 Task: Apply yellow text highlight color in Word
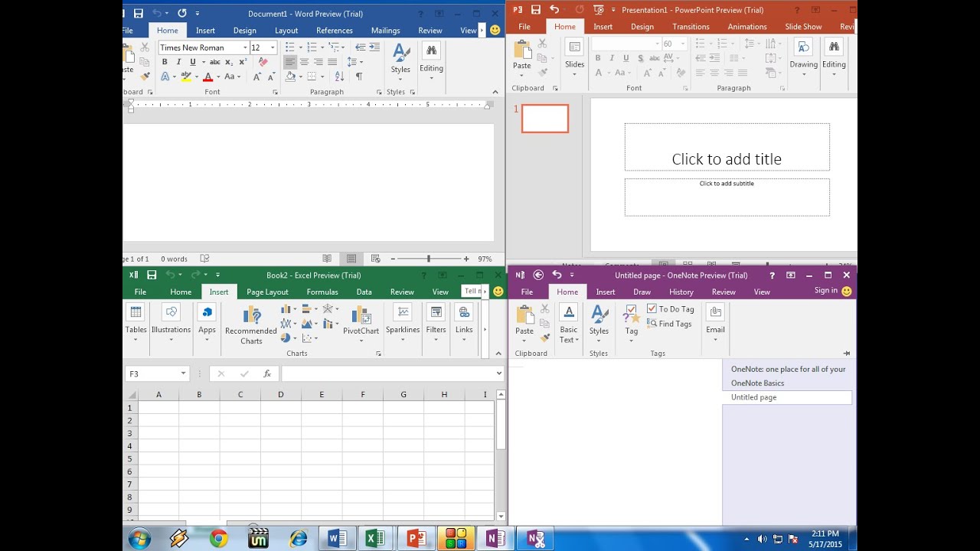[185, 77]
